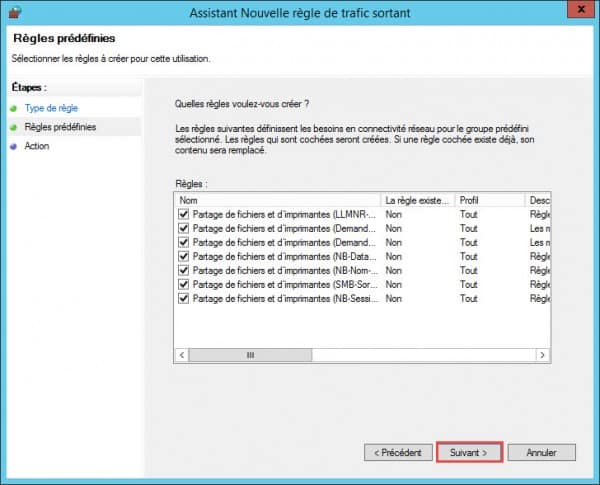Toggle the SMB-Sor rule checkbox

[183, 284]
